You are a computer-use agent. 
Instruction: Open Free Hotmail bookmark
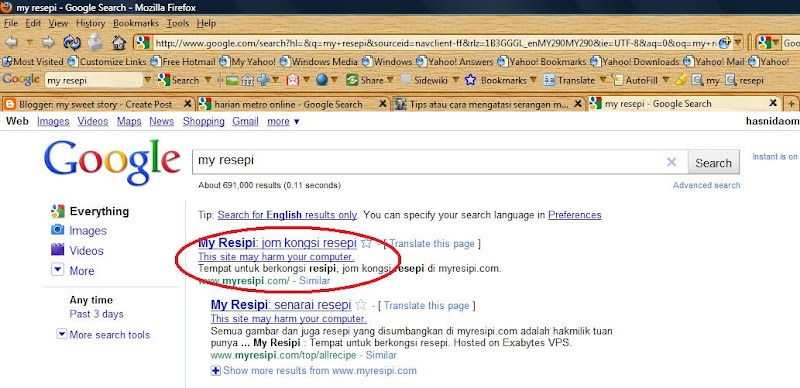point(183,62)
